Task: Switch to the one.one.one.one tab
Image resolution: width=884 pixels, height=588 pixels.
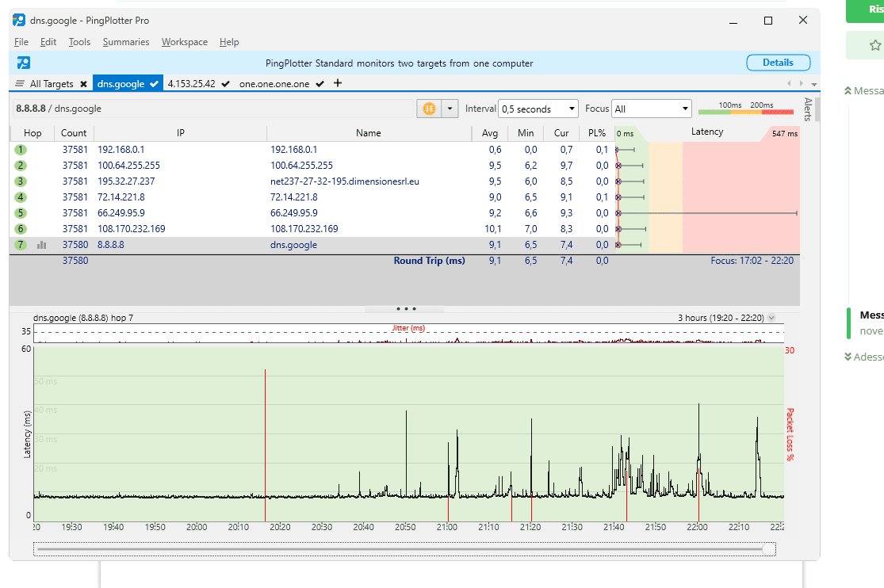Action: [274, 83]
